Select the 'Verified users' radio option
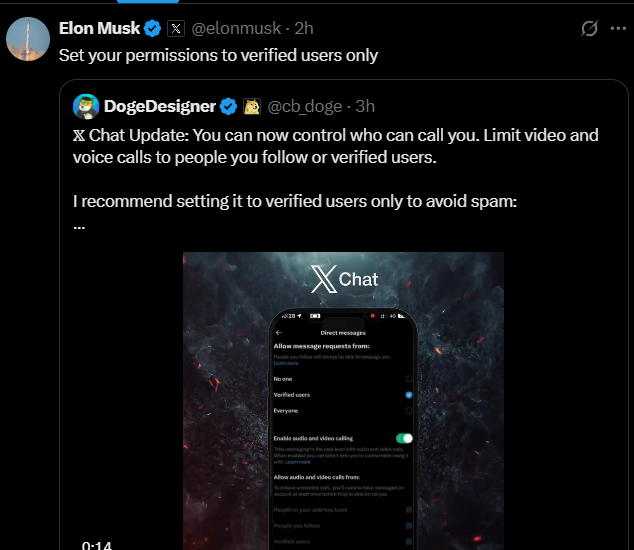 (x=408, y=395)
